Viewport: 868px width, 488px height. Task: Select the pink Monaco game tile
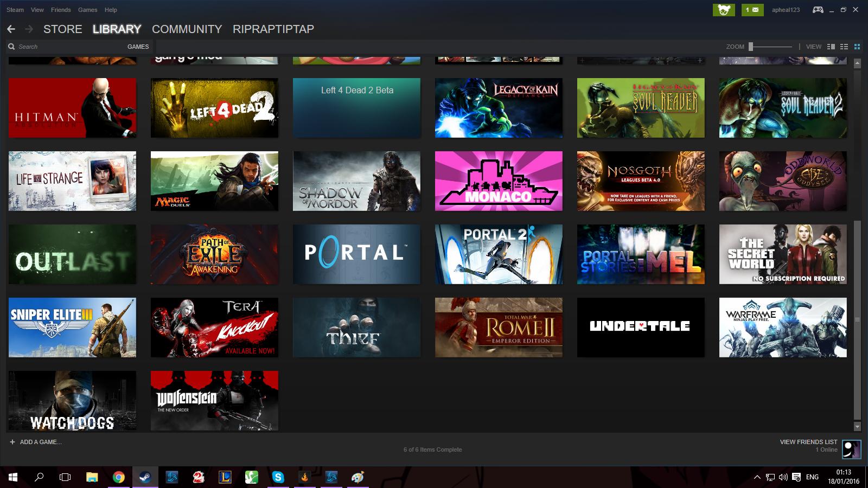coord(499,181)
